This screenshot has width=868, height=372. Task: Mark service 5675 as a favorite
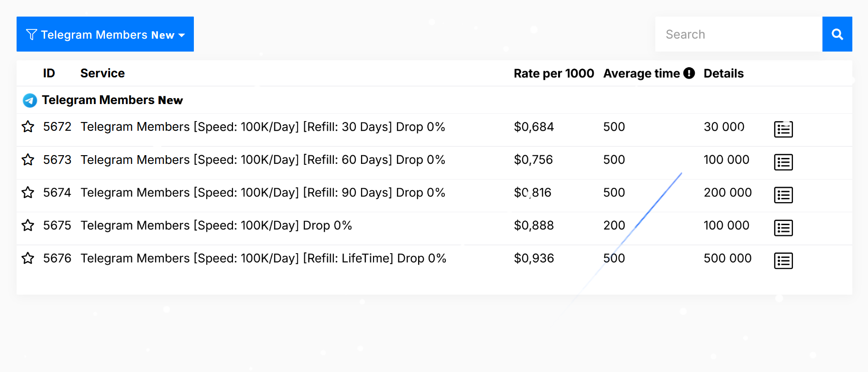click(x=28, y=226)
